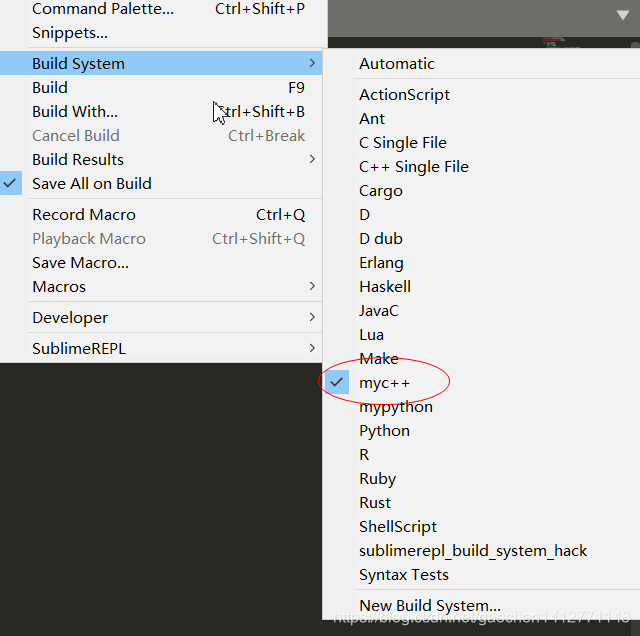This screenshot has width=640, height=636.
Task: Expand the Build Results submenu arrow
Action: [x=312, y=159]
